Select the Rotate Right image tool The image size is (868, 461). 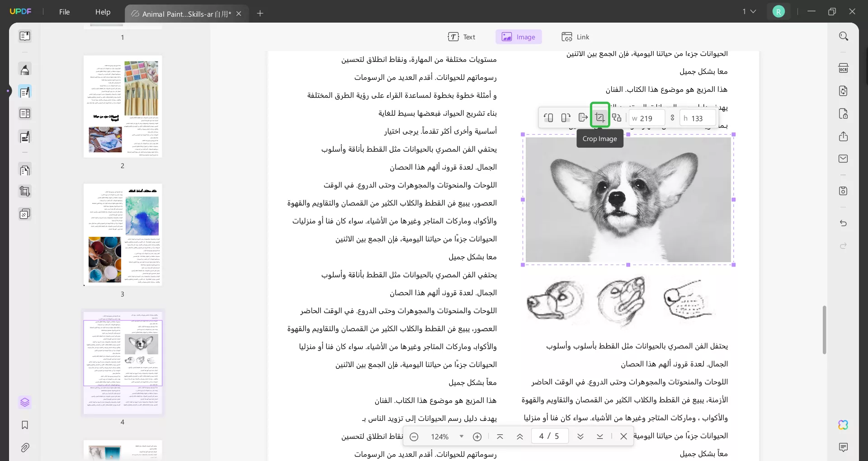coord(566,117)
